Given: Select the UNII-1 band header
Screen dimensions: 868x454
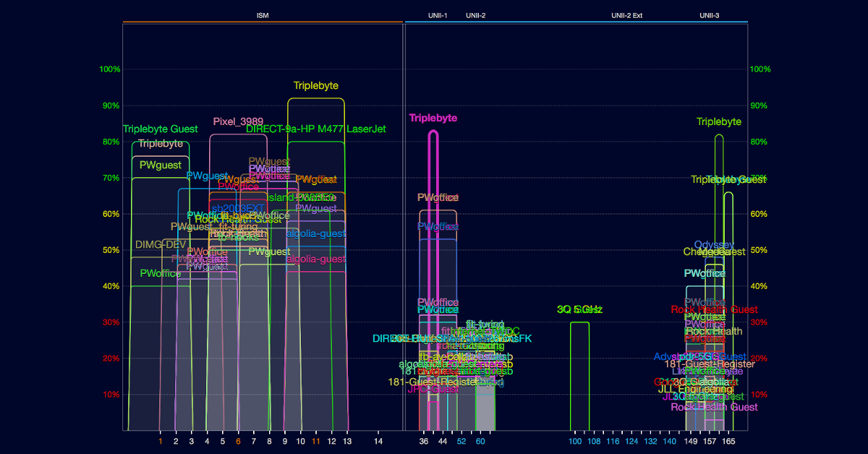Looking at the screenshot, I should point(438,15).
